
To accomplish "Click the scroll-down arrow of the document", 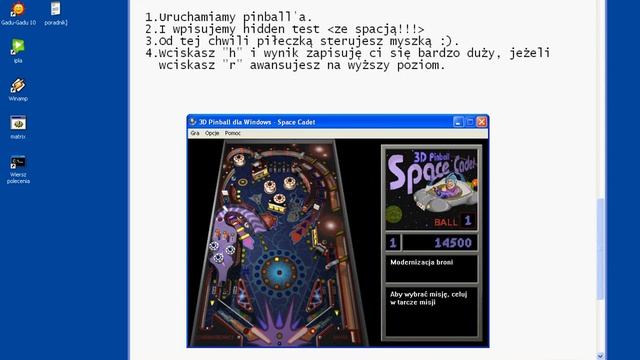I will (600, 356).
